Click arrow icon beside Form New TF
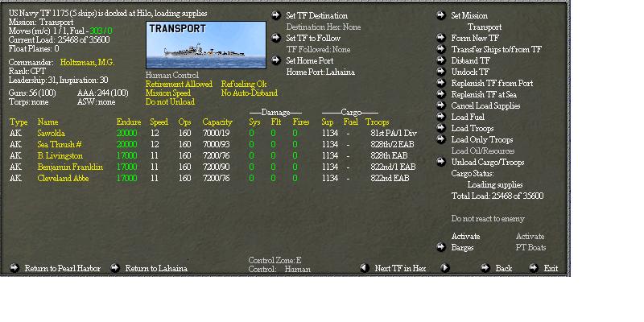This screenshot has height=322, width=644. point(441,38)
